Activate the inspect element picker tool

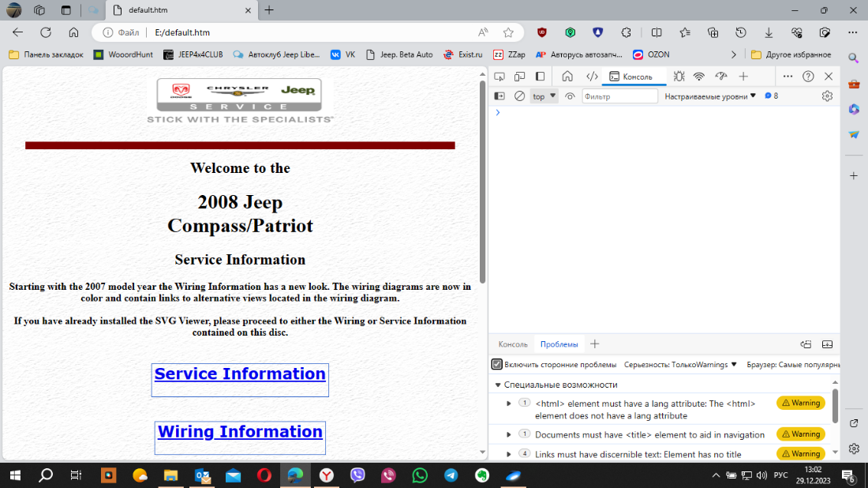pyautogui.click(x=499, y=77)
